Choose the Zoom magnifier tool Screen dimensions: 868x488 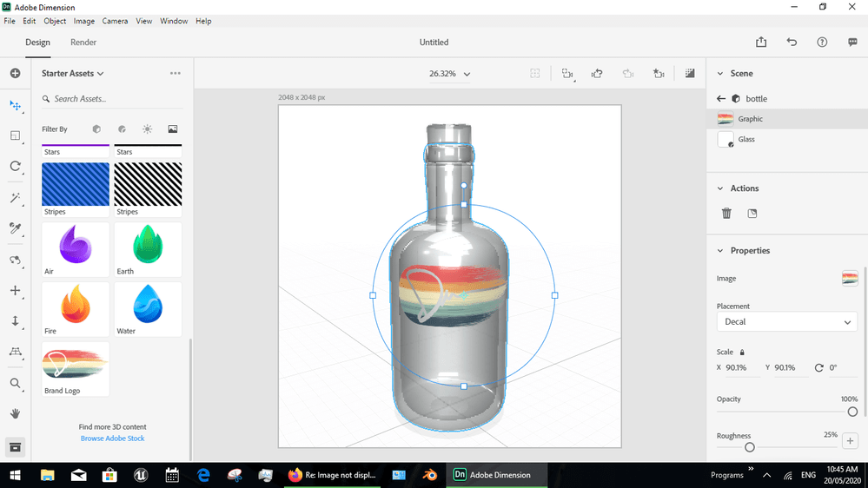pos(15,383)
